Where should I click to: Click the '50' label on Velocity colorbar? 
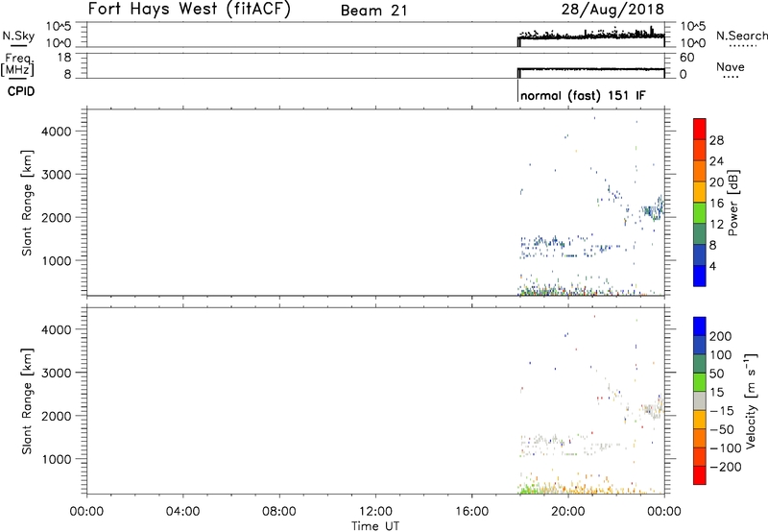click(x=716, y=374)
